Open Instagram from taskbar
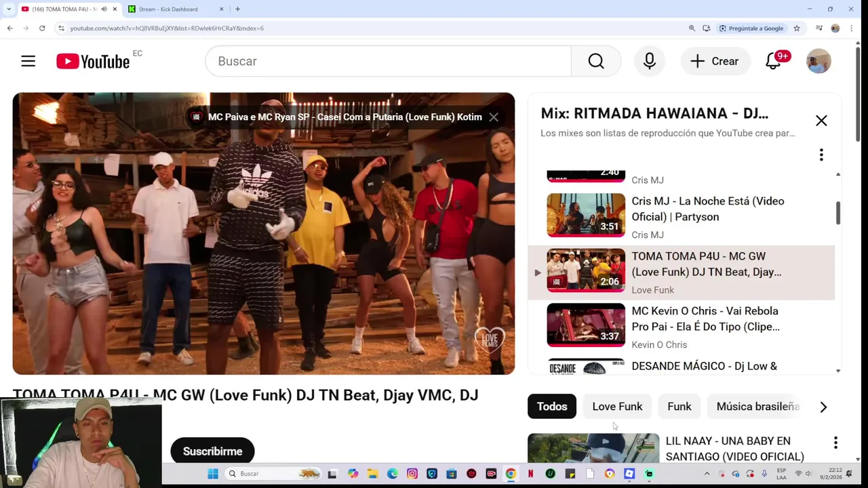Viewport: 868px width, 488px height. coord(412,474)
